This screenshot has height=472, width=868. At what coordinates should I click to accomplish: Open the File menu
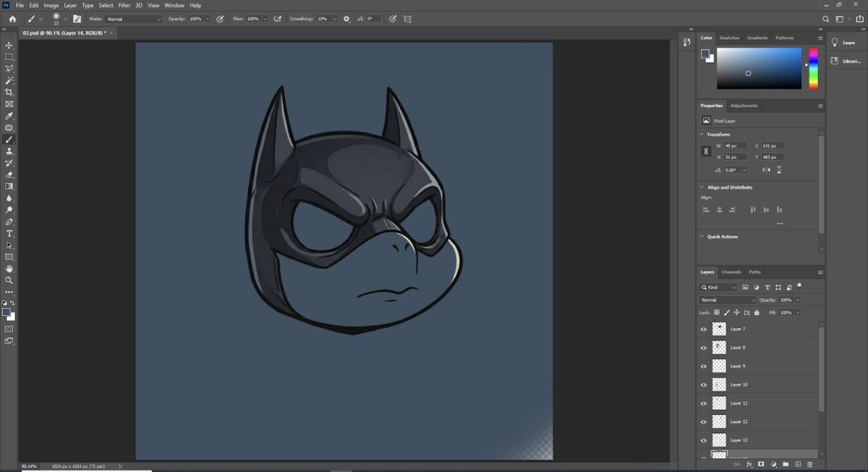coord(20,5)
